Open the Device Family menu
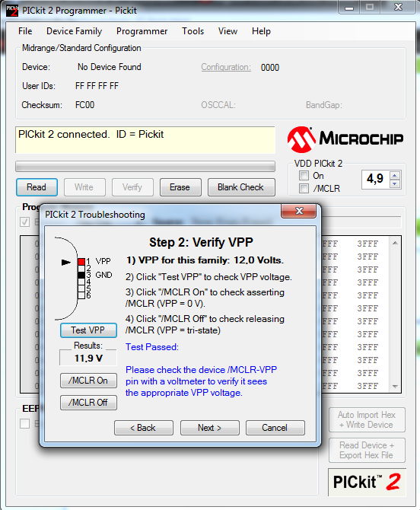Viewport: 420px width, 510px height. (x=74, y=31)
